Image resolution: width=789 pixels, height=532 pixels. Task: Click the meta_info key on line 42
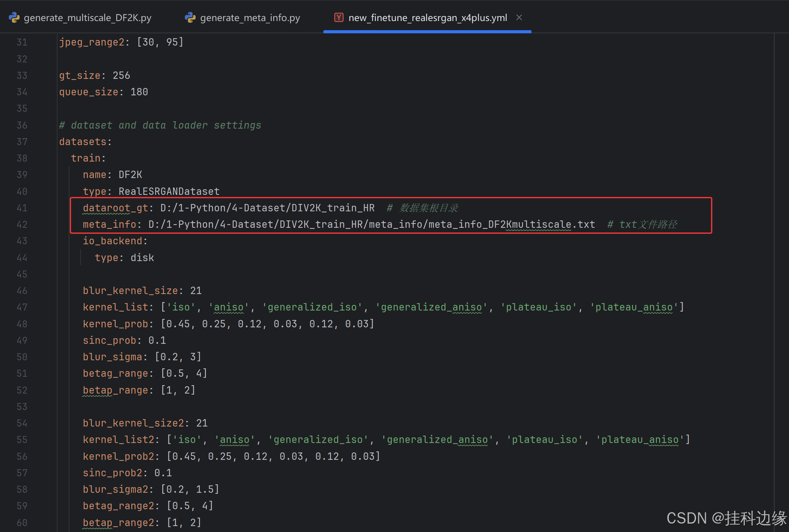109,224
